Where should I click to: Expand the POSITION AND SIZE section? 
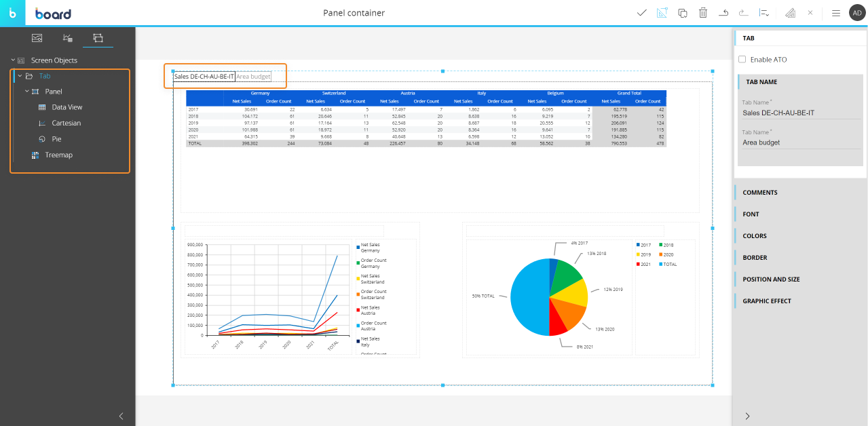(x=771, y=279)
